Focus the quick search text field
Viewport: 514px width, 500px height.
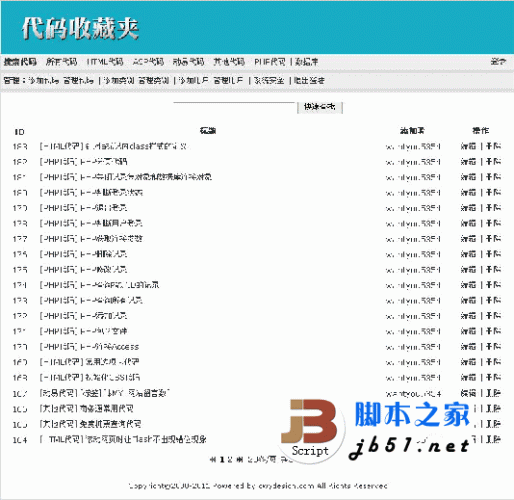click(x=234, y=107)
